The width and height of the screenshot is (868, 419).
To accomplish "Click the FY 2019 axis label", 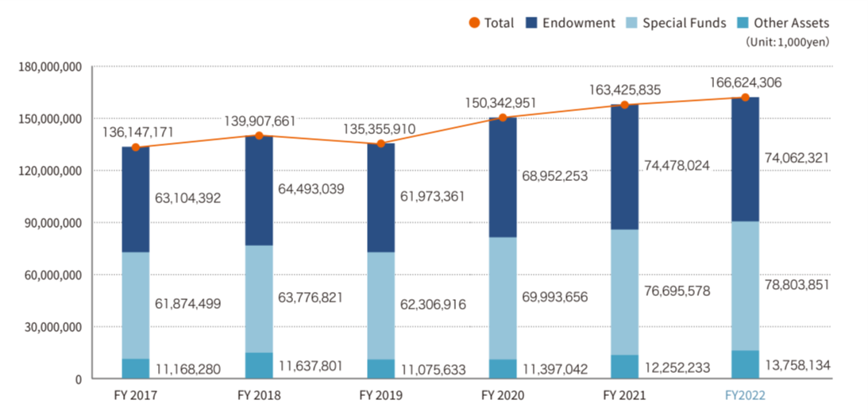I will 381,396.
